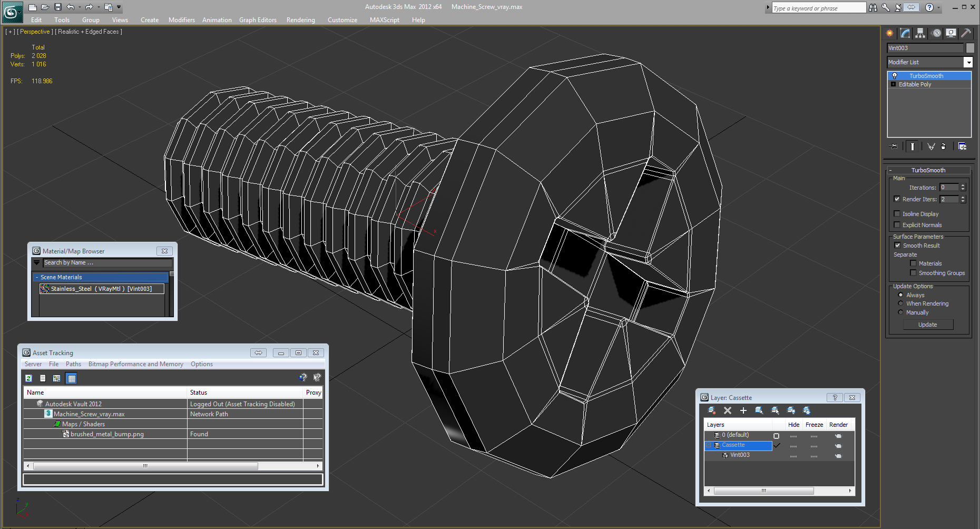The height and width of the screenshot is (529, 980).
Task: Click Select Highlighted Objects icon in Layer dialog
Action: tap(759, 410)
